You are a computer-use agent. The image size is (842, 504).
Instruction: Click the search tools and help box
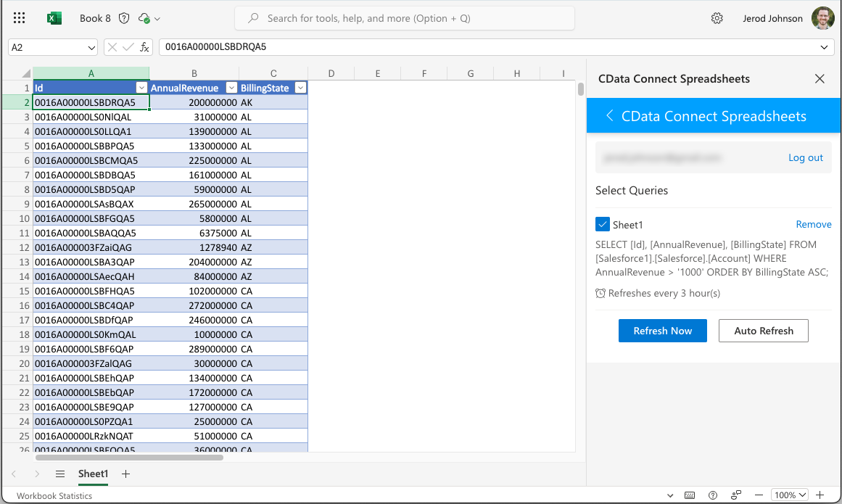(405, 18)
